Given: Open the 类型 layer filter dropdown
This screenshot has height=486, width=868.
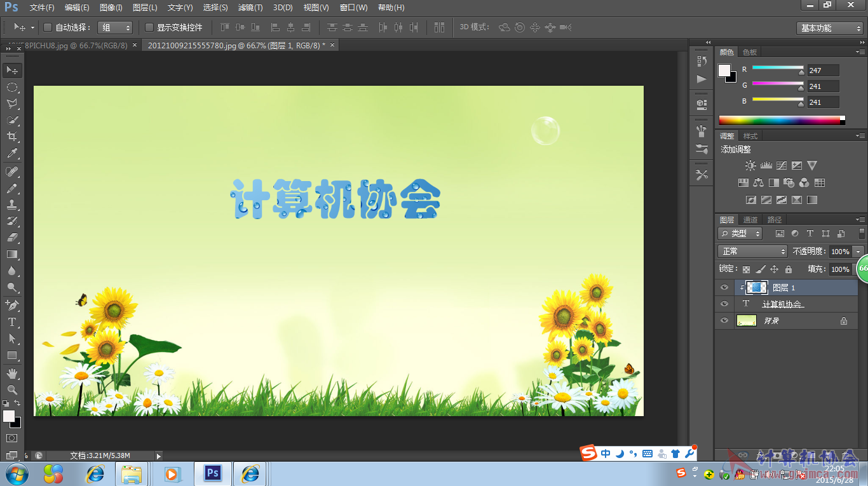Looking at the screenshot, I should pos(740,234).
